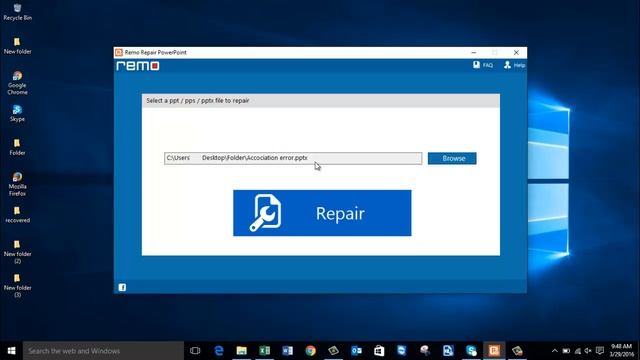The width and height of the screenshot is (640, 360).
Task: Select the recovered folder on desktop
Action: point(17,215)
